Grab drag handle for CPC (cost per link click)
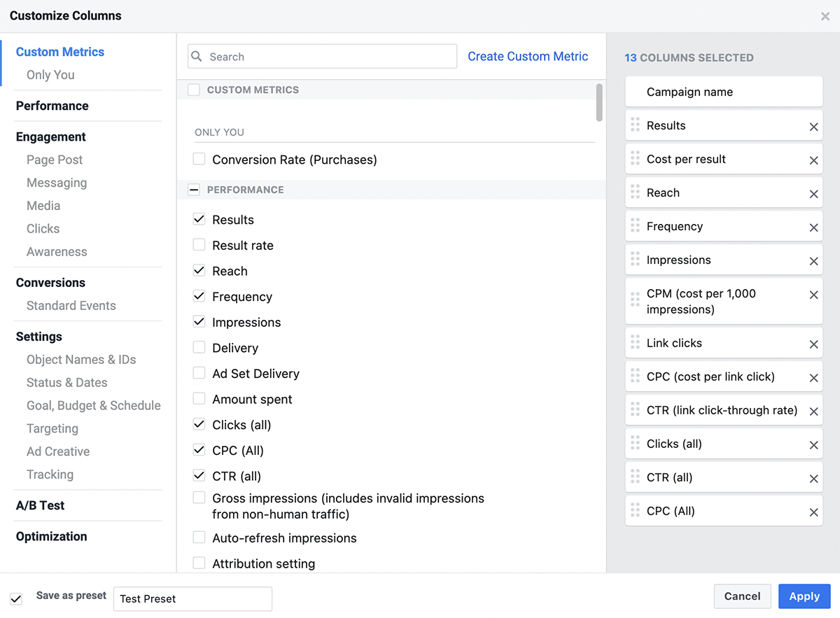 point(635,376)
